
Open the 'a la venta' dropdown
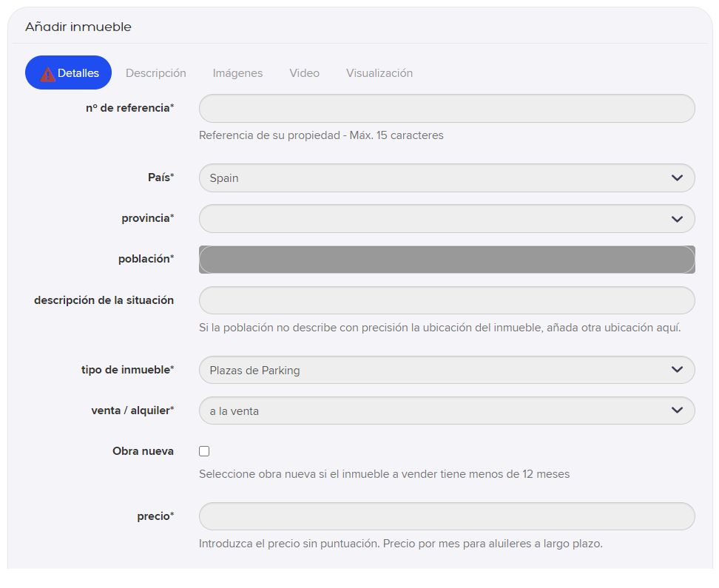(447, 410)
